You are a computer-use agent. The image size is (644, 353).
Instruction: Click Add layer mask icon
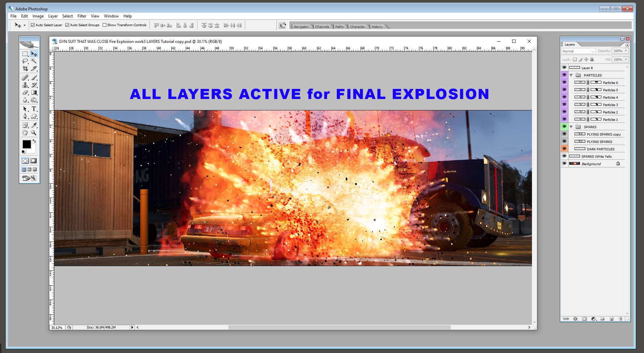pyautogui.click(x=584, y=319)
